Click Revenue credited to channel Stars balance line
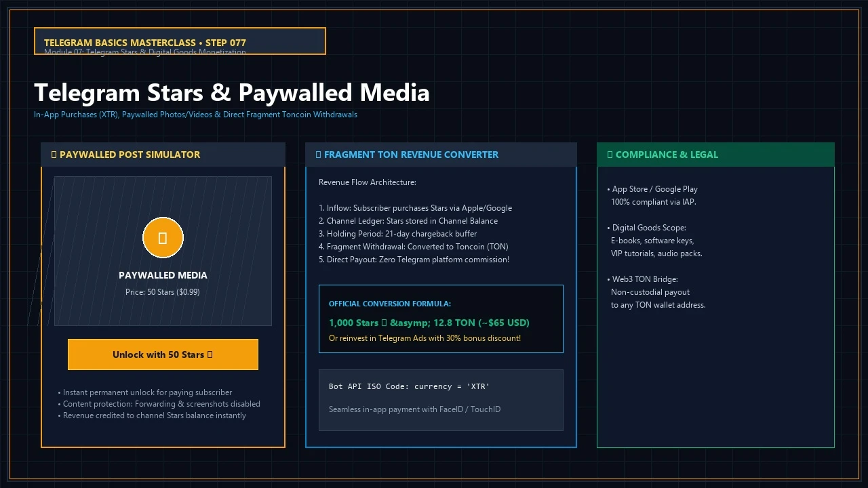868x488 pixels. pos(152,415)
